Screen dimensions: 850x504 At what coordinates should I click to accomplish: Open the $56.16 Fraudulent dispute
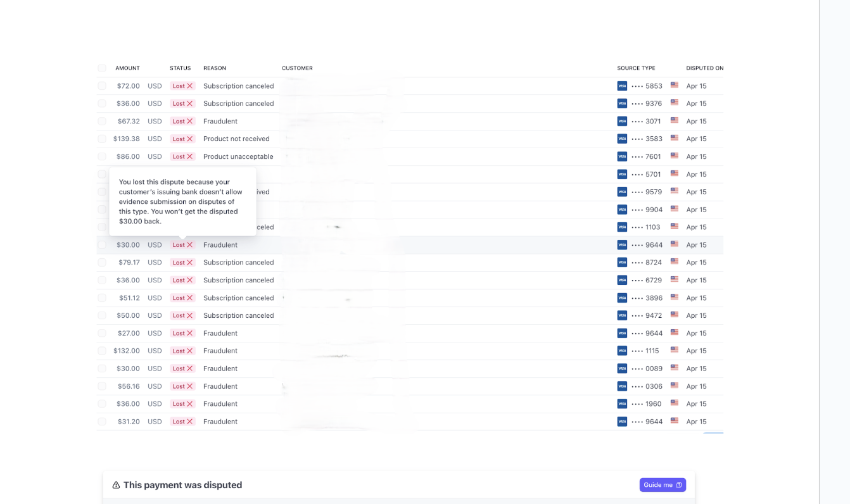pyautogui.click(x=220, y=386)
